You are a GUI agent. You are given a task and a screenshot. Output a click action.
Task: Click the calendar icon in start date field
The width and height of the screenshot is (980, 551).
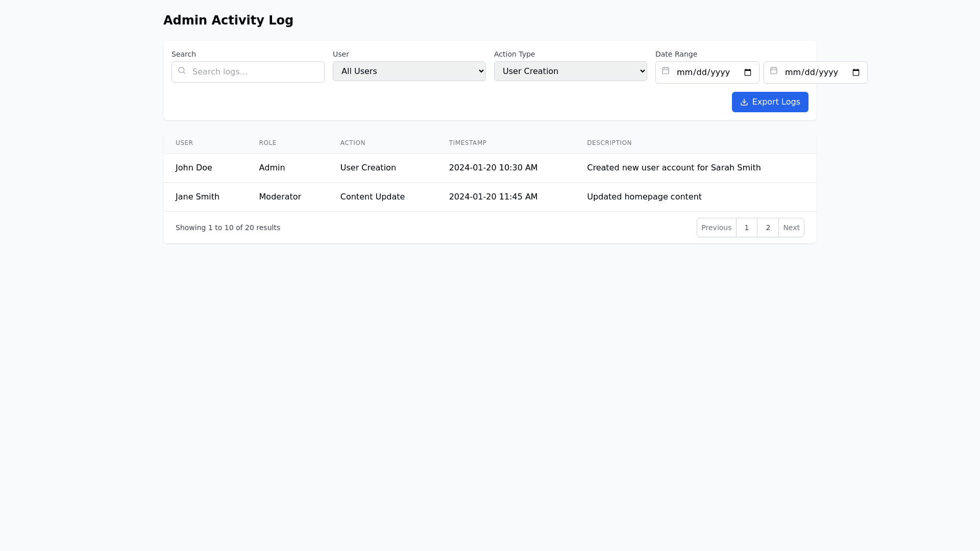coord(666,71)
